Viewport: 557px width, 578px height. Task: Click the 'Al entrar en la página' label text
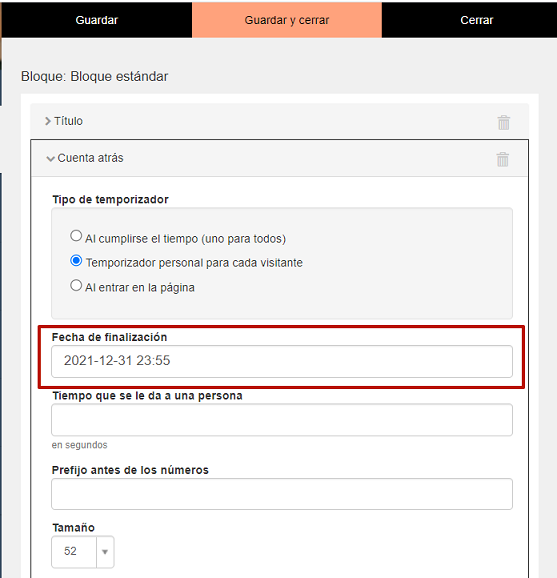(140, 288)
